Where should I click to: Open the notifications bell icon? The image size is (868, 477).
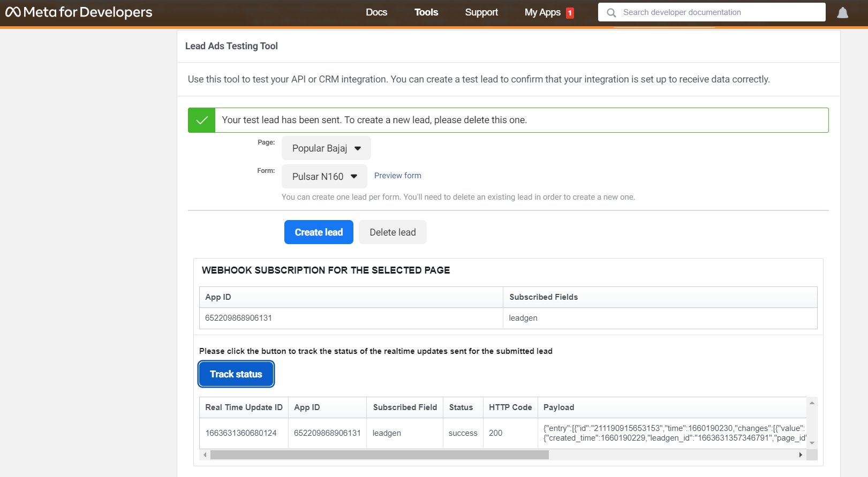pos(842,12)
